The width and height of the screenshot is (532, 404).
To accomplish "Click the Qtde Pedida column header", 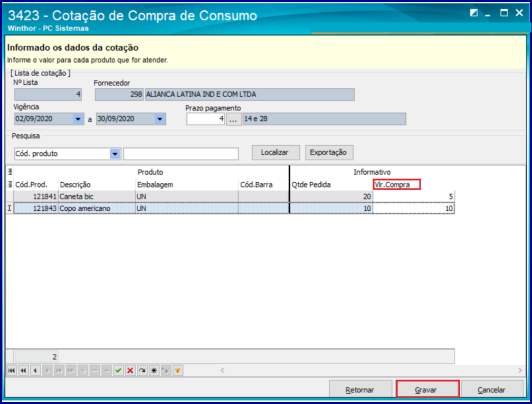I will (x=331, y=185).
